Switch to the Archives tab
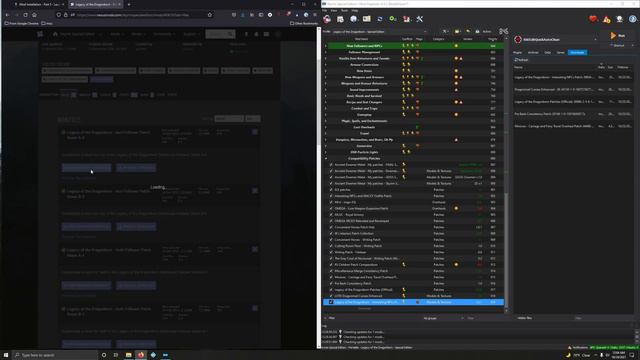Viewport: 640px width, 360px height. tap(533, 52)
